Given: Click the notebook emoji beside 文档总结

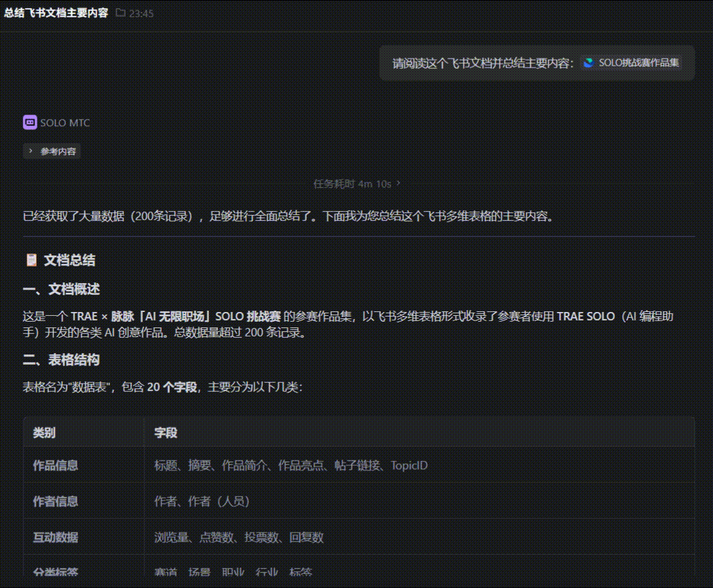Looking at the screenshot, I should (32, 260).
